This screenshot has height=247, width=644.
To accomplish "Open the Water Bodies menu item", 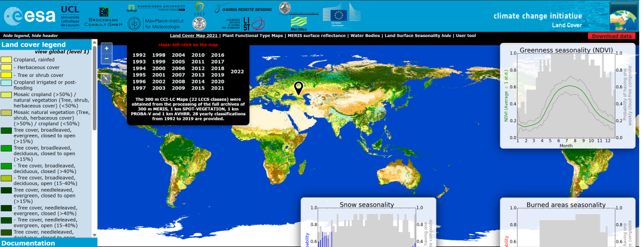I will click(365, 36).
